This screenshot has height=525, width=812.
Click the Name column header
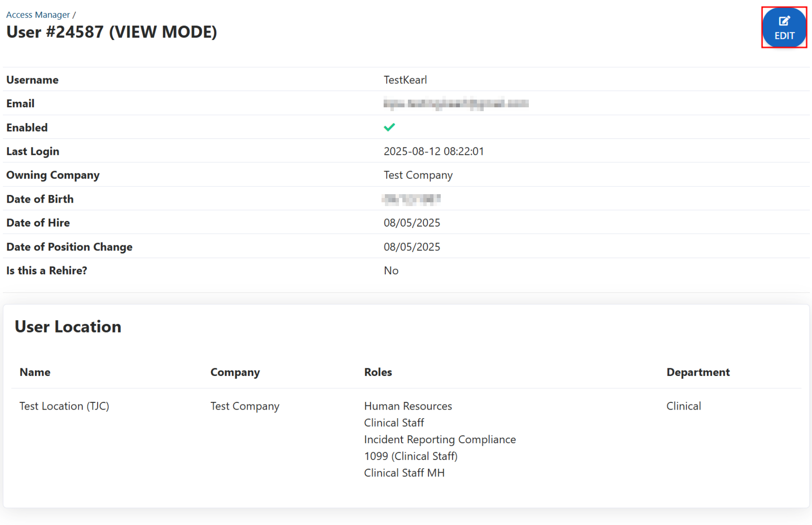point(35,372)
